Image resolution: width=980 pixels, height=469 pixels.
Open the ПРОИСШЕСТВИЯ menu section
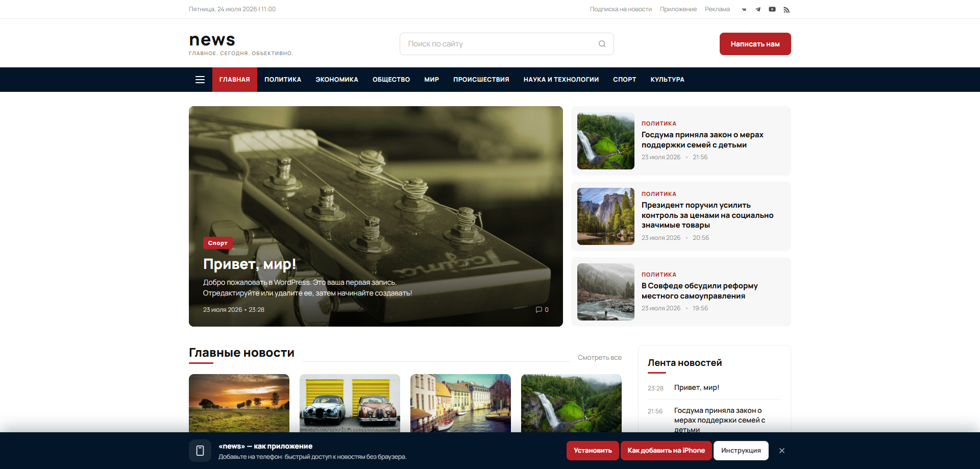481,80
